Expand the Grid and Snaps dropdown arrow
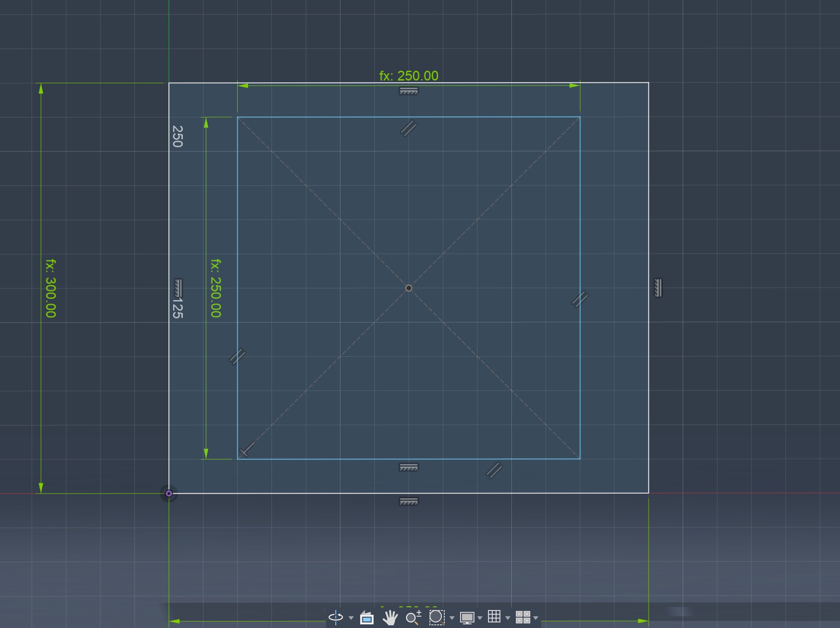 click(x=508, y=618)
